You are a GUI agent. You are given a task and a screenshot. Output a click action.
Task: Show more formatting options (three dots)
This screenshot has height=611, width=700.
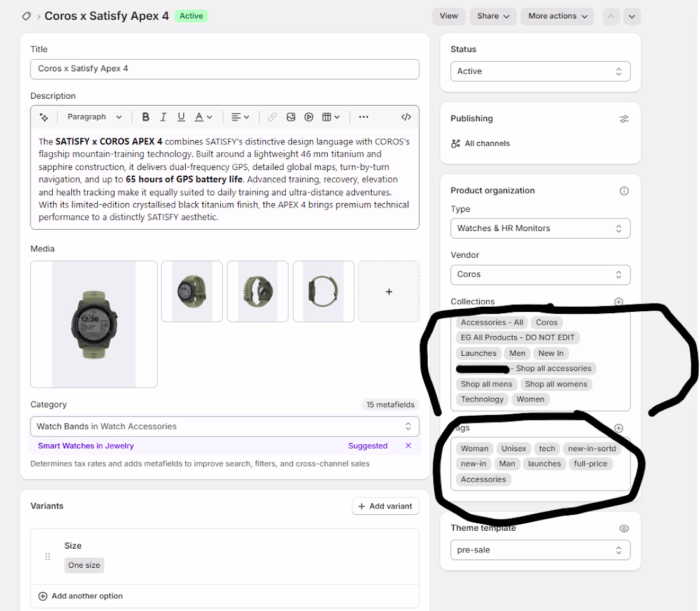pos(363,117)
